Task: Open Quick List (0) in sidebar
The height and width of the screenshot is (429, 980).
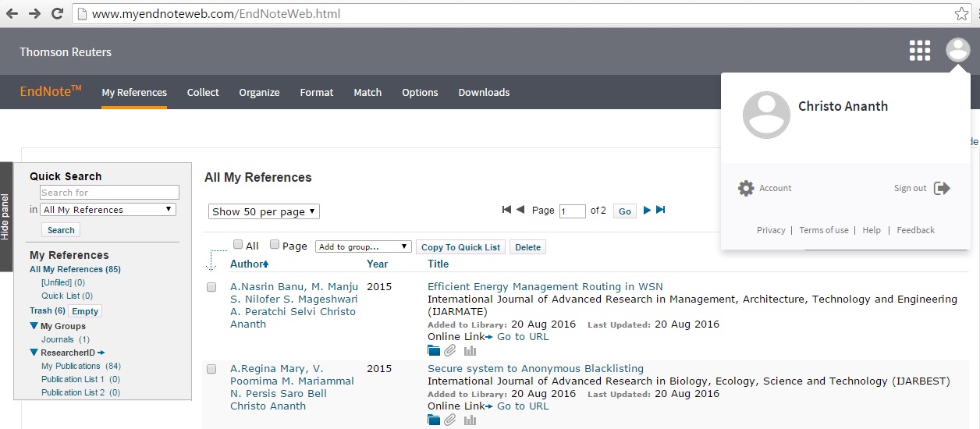Action: (x=67, y=296)
